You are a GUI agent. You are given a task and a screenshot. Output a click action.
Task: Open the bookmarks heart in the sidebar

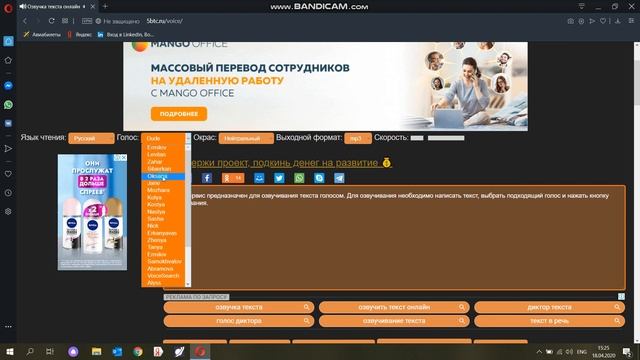[8, 174]
